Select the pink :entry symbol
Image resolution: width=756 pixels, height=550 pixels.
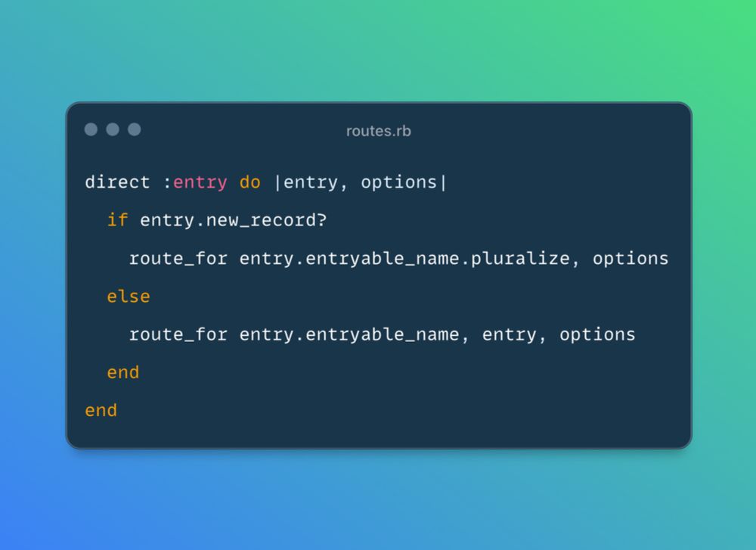(x=195, y=182)
